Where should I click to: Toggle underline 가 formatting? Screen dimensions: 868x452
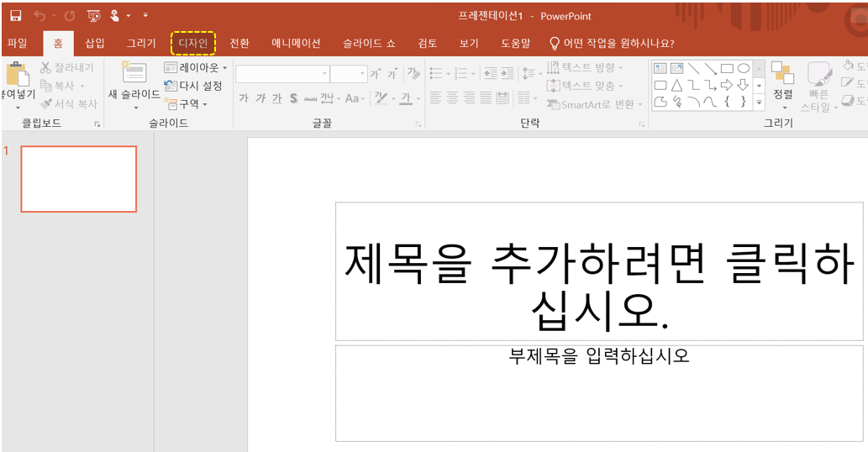276,98
